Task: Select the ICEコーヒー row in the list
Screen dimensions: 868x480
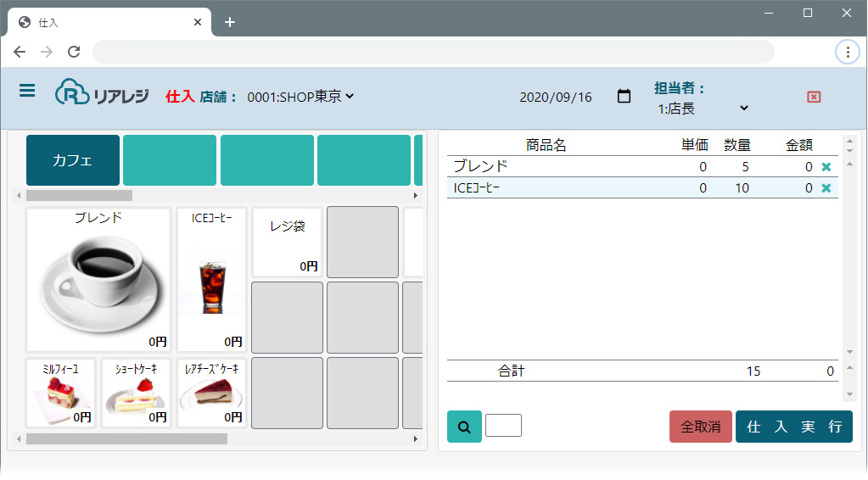Action: click(642, 188)
